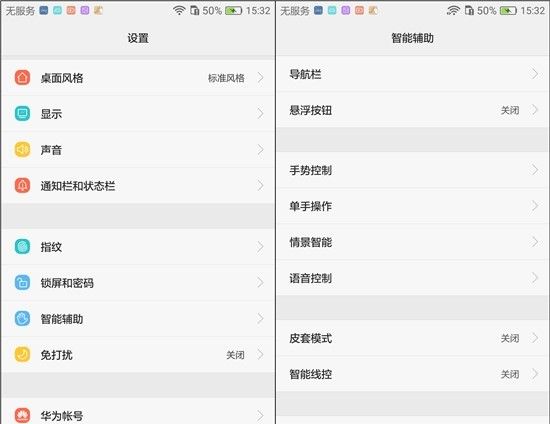Tap 标准风格 value text
550x424 pixels.
226,78
